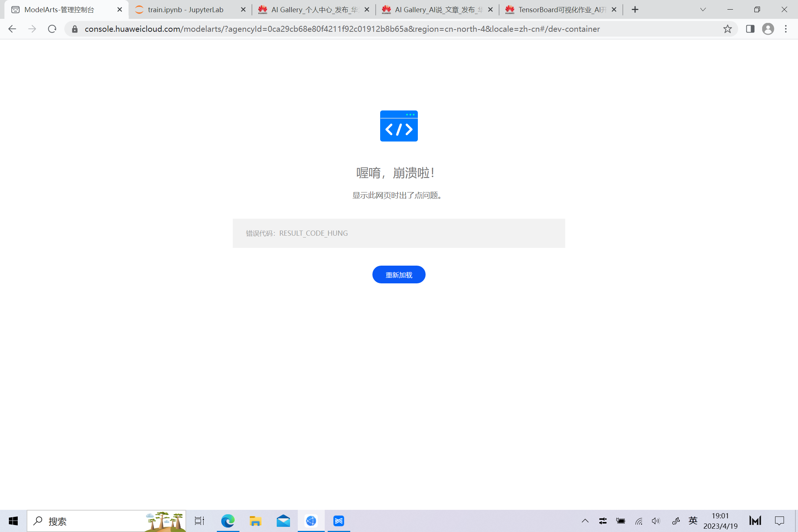Expand the tab search chevron

(703, 10)
